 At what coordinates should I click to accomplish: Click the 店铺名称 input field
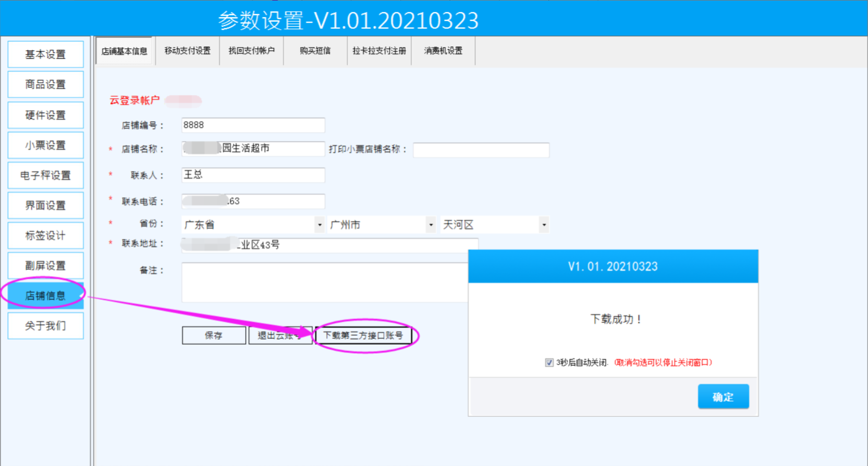[x=253, y=149]
